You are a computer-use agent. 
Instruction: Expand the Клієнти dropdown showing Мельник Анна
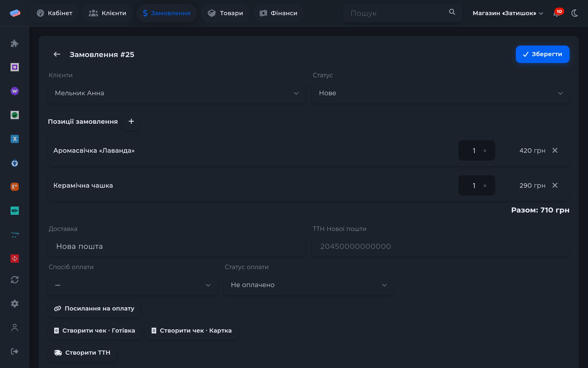177,93
